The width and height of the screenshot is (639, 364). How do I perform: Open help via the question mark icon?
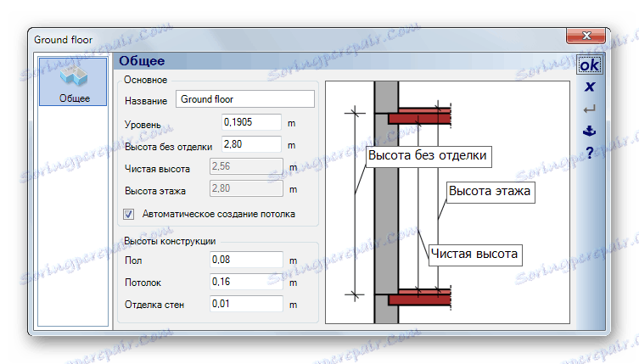click(590, 153)
